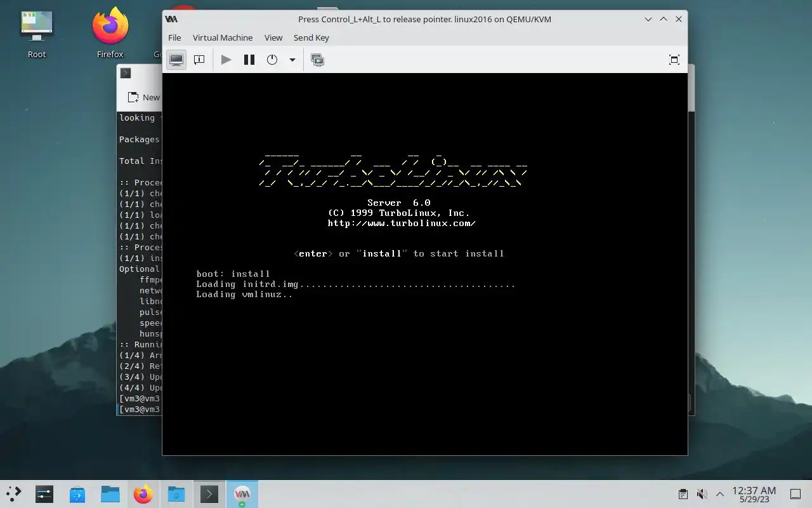Image resolution: width=812 pixels, height=508 pixels.
Task: Open the VM snapshots manager
Action: coord(318,60)
